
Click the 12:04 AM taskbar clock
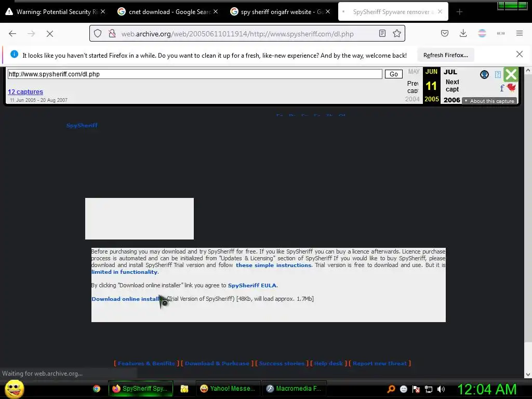(x=487, y=389)
